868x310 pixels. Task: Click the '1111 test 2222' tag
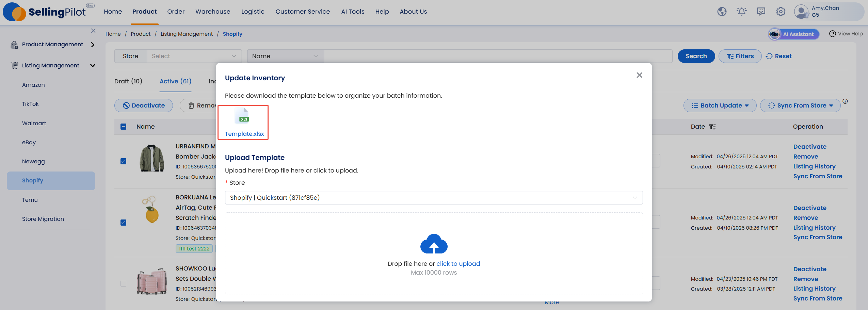click(x=194, y=249)
